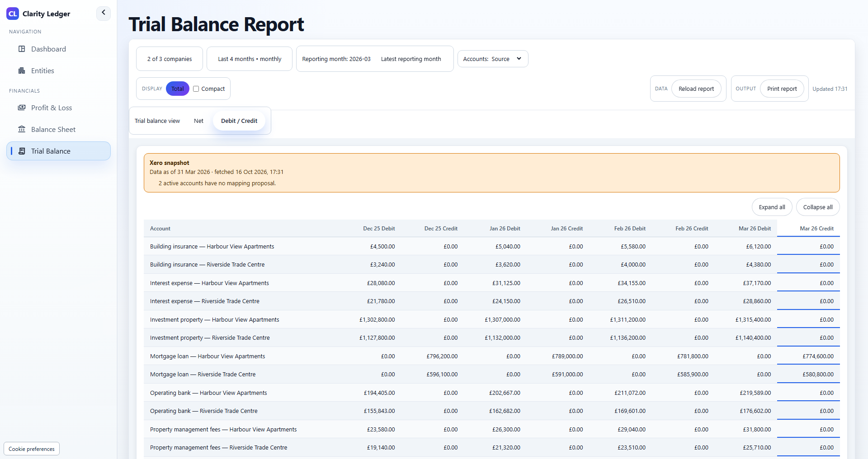Select Investment property — Riverside Trade Centre row
This screenshot has height=459, width=868.
[x=492, y=337]
